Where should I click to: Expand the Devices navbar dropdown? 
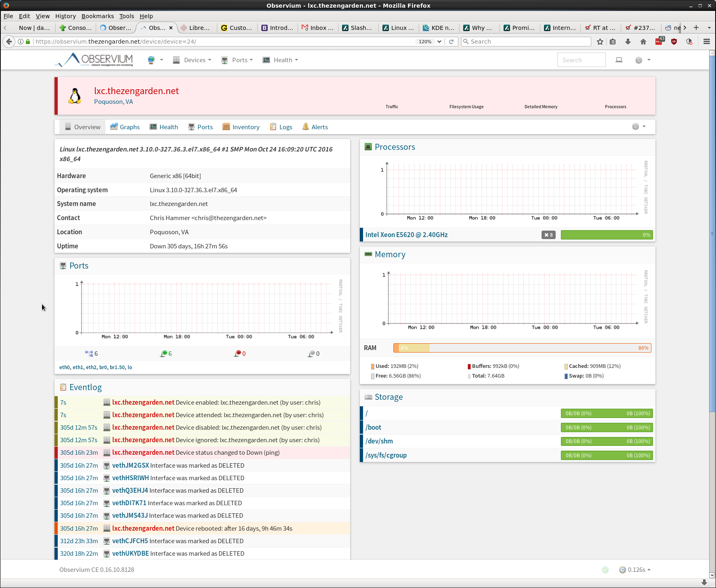(192, 60)
